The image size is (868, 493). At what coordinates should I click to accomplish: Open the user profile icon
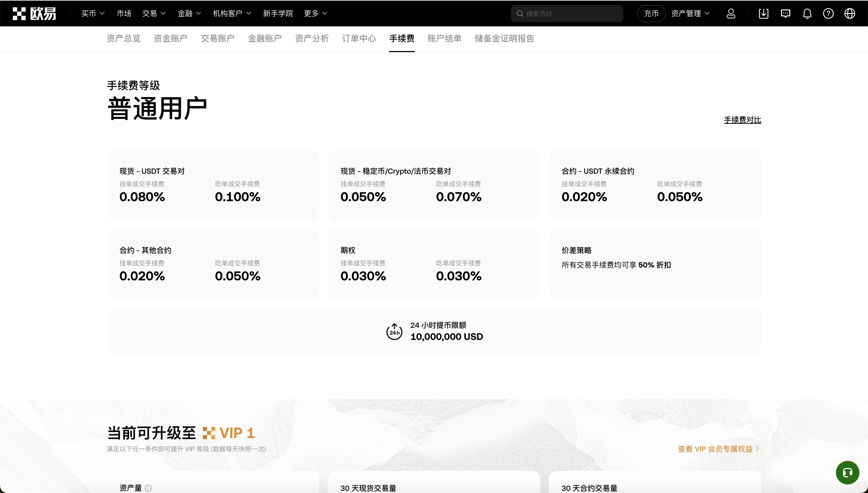(731, 13)
